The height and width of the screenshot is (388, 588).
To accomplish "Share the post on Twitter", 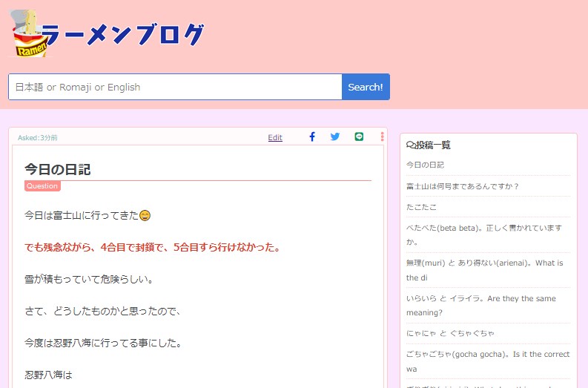I will coord(335,137).
